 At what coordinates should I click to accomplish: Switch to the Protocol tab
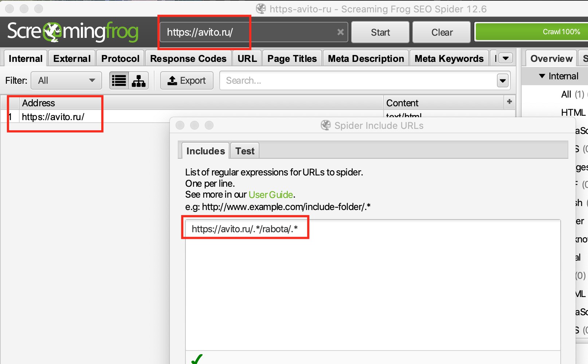tap(120, 59)
